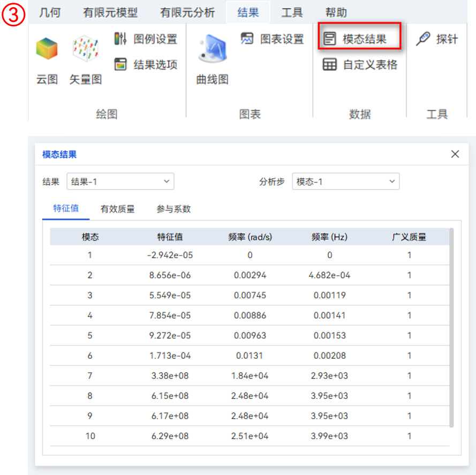Switch to the 特征值 tab
Viewport: 476px width, 475px height.
pyautogui.click(x=65, y=209)
